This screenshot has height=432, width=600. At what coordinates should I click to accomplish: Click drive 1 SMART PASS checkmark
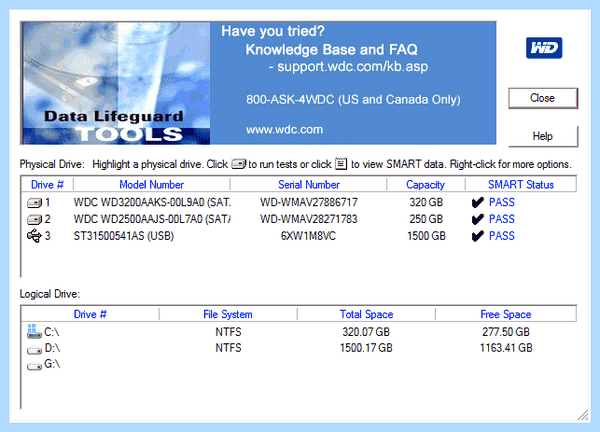point(478,202)
